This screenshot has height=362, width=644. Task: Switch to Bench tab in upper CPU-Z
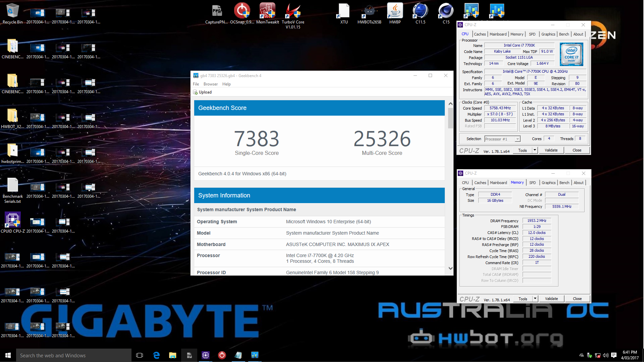564,34
